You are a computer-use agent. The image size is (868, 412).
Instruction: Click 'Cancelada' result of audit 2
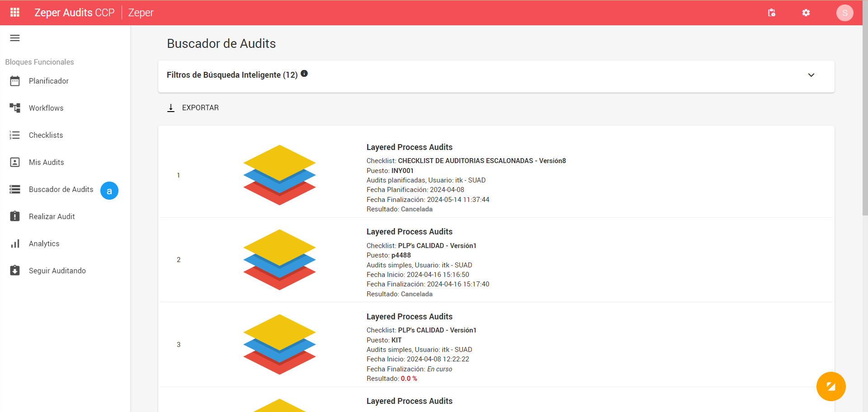pos(417,294)
